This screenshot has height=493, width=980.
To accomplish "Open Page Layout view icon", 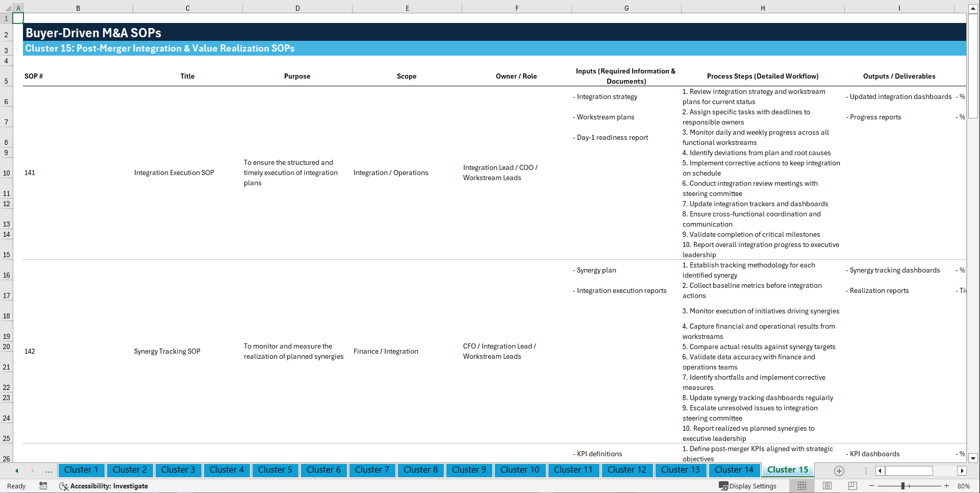I will pos(827,486).
